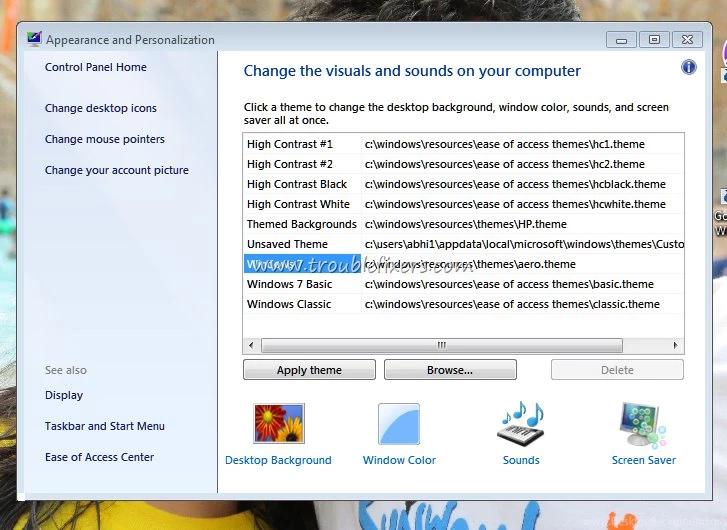Click the theme list right scroll arrow
This screenshot has width=727, height=530.
pyautogui.click(x=676, y=345)
